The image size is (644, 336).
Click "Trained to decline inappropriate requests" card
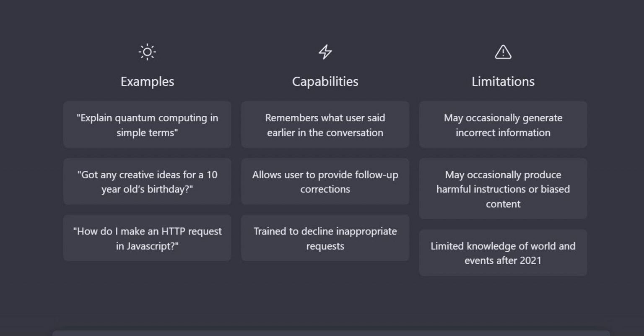(x=325, y=238)
